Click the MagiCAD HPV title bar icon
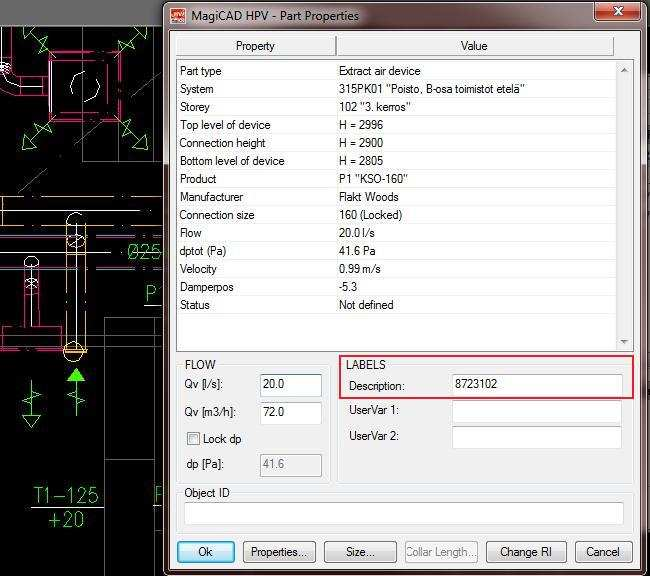650x576 pixels. pos(178,15)
